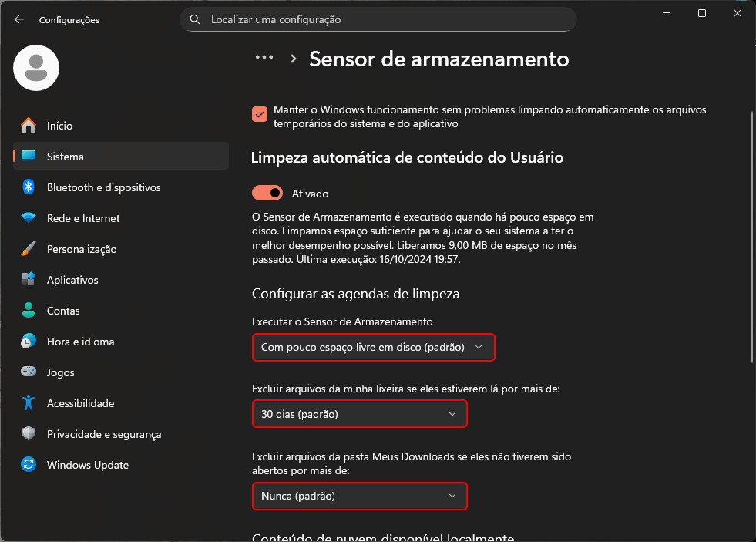
Task: Open the Aplicativos icon in sidebar
Action: [29, 280]
